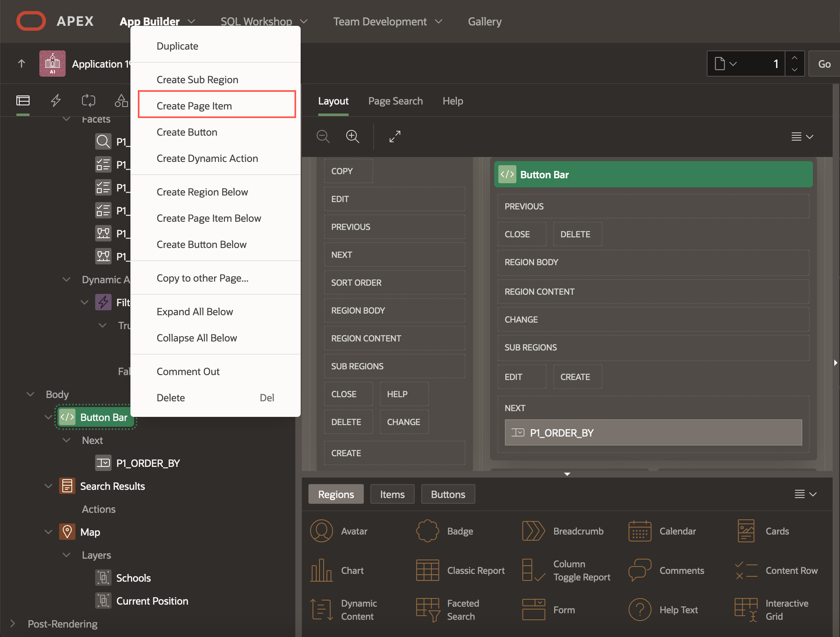The height and width of the screenshot is (637, 840).
Task: Select the Rendering tree tab icon
Action: point(23,100)
